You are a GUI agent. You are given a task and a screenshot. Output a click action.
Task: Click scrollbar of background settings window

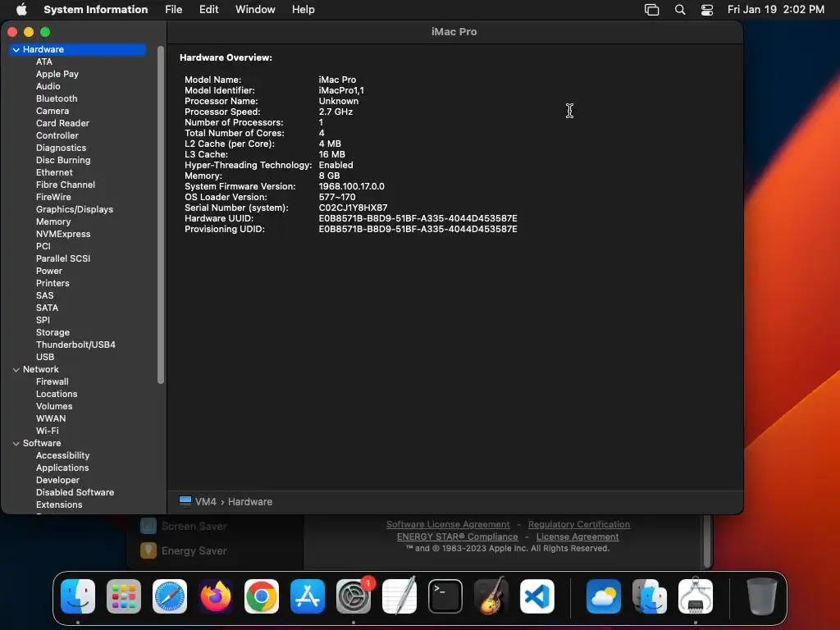point(708,540)
